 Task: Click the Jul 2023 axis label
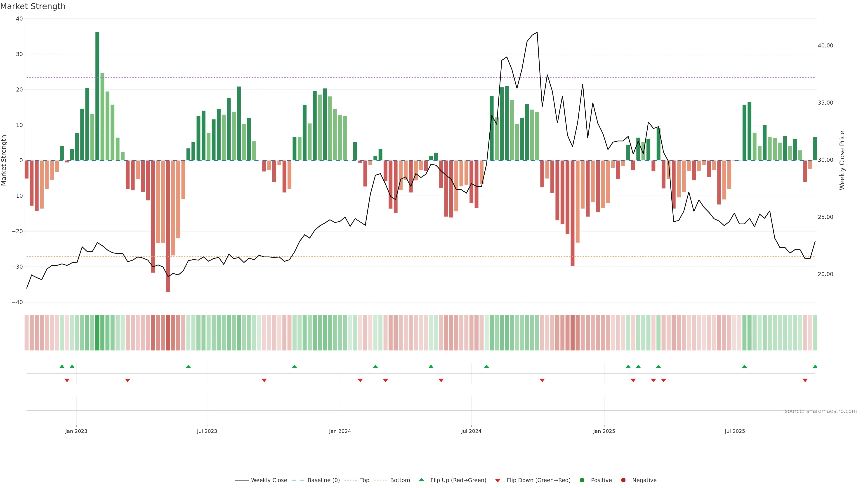point(207,431)
